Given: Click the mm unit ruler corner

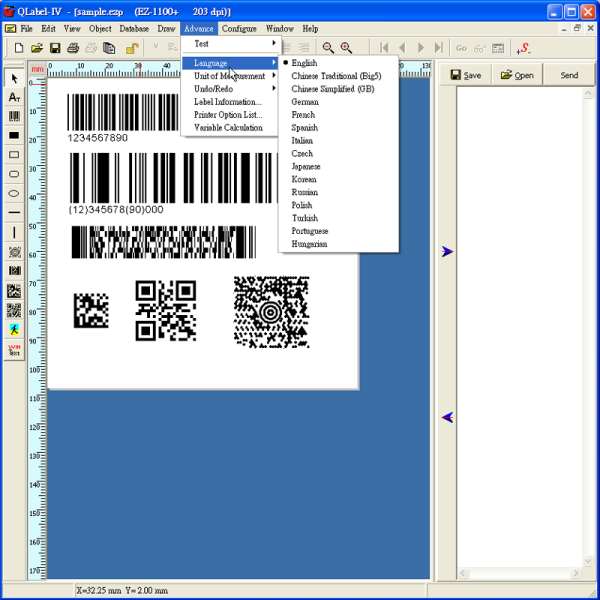Looking at the screenshot, I should [x=37, y=69].
